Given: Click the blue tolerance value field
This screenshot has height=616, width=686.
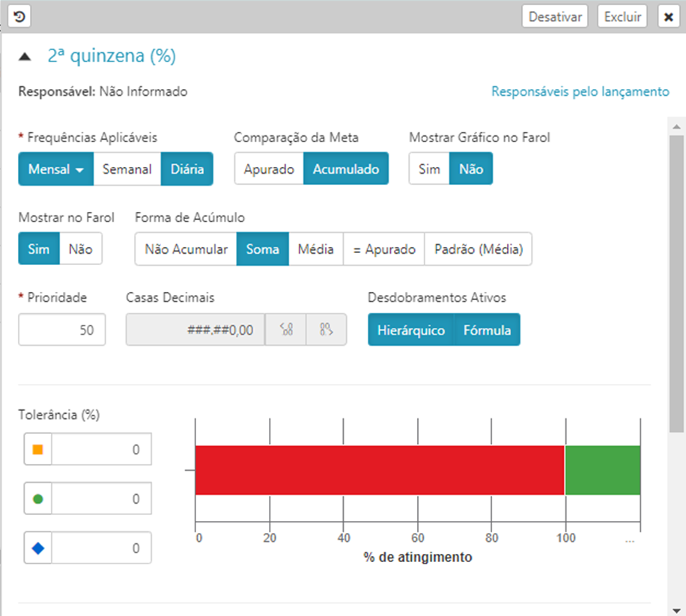Looking at the screenshot, I should (102, 548).
